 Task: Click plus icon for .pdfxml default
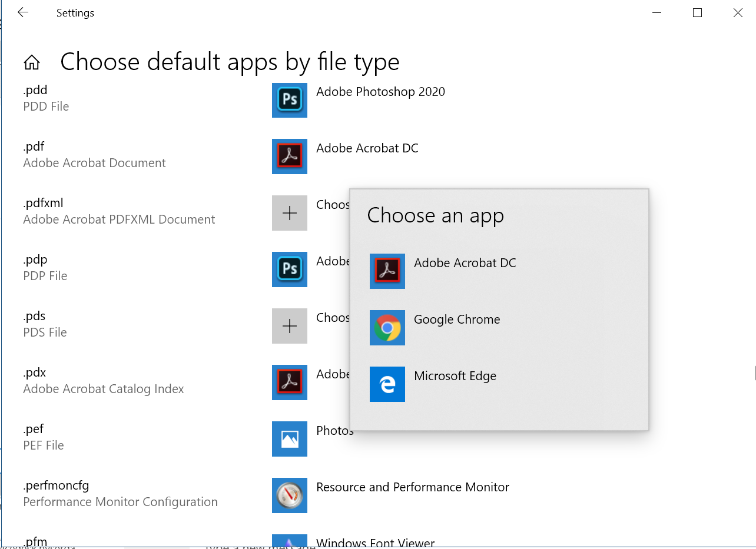tap(290, 213)
